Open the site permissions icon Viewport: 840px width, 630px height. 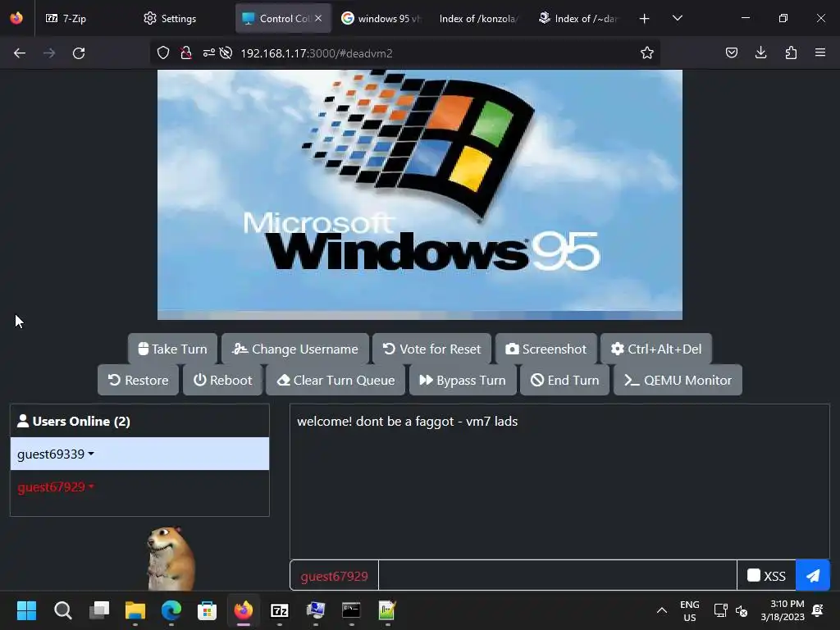click(208, 53)
